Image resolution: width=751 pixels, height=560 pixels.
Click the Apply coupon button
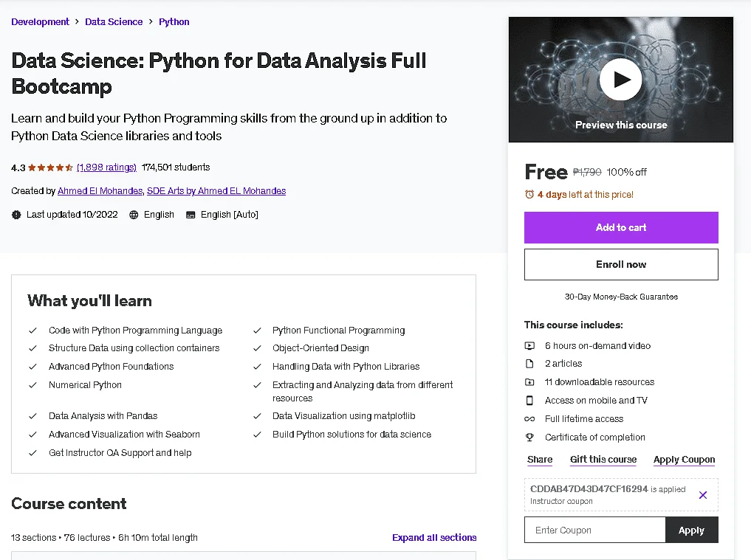[x=692, y=530]
